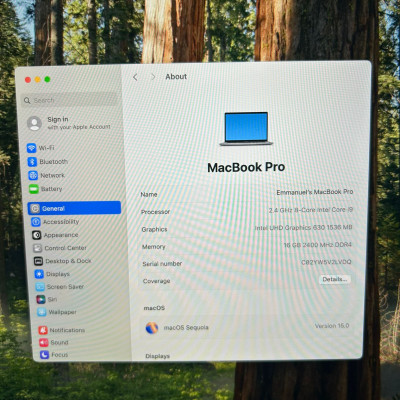Click the red close window button
Viewport: 400px width, 400px height.
28,80
